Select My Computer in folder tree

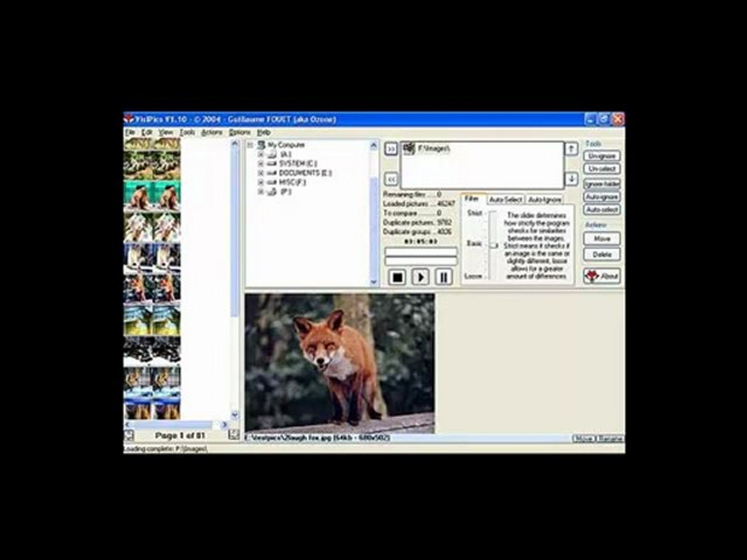tap(286, 145)
